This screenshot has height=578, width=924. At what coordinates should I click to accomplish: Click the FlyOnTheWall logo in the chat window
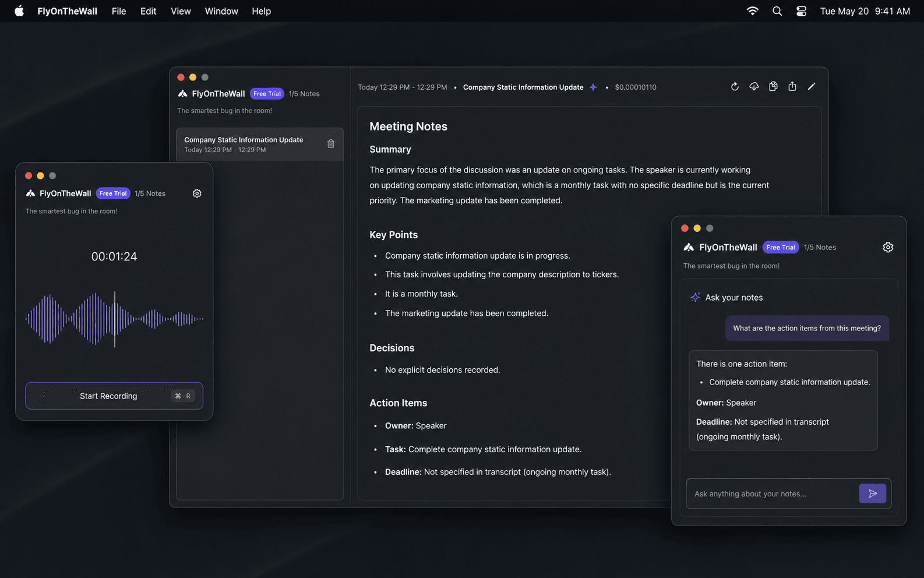point(689,247)
